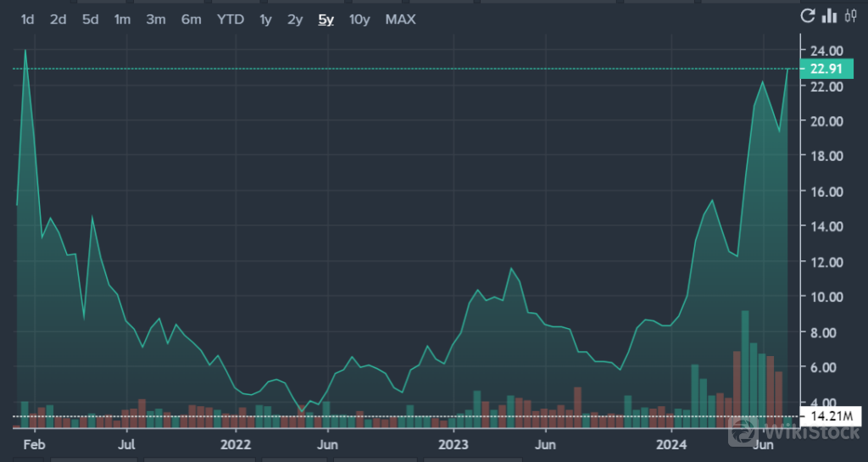Click the 2022 marker on time axis

click(x=236, y=443)
